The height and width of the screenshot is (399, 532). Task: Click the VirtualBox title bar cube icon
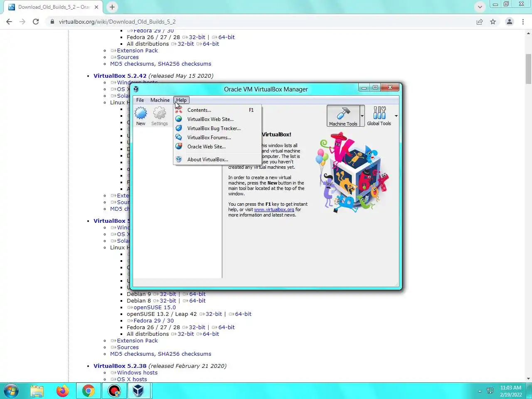click(x=136, y=89)
